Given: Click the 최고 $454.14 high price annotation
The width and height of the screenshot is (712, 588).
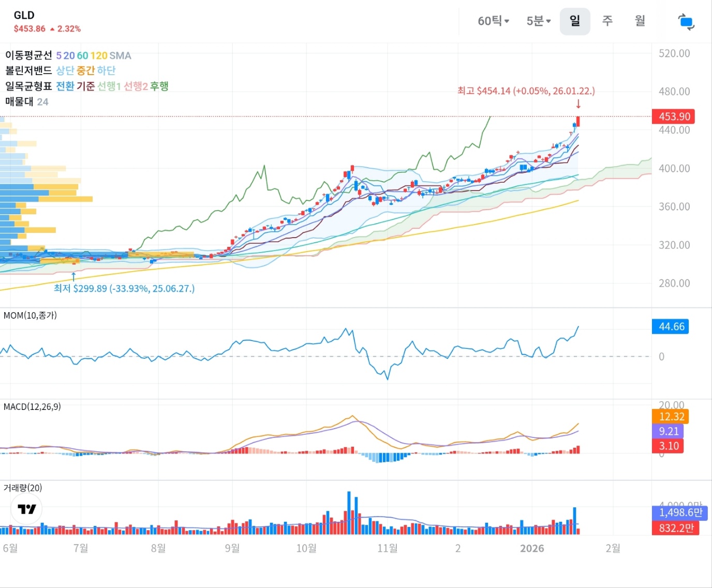Looking at the screenshot, I should coord(526,91).
